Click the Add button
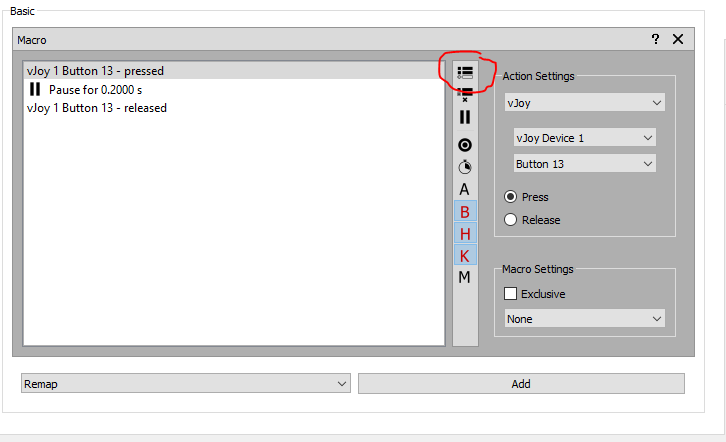This screenshot has height=442, width=726. (x=521, y=384)
